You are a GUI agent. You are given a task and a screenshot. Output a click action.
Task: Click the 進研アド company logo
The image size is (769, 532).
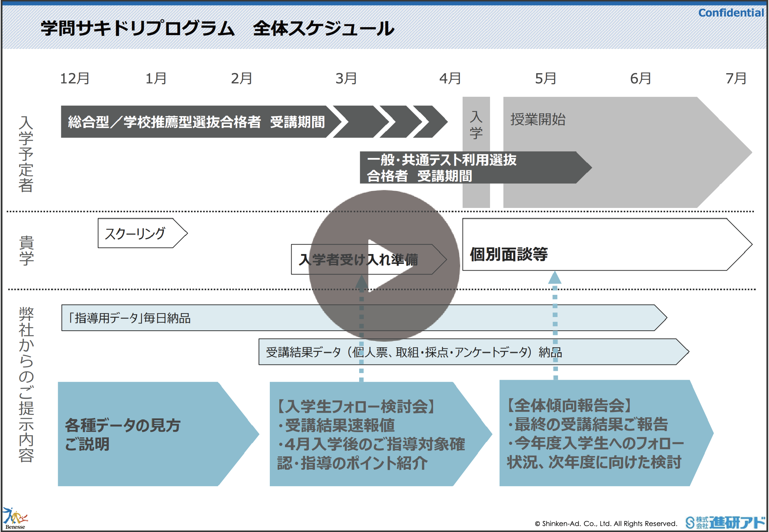725,522
